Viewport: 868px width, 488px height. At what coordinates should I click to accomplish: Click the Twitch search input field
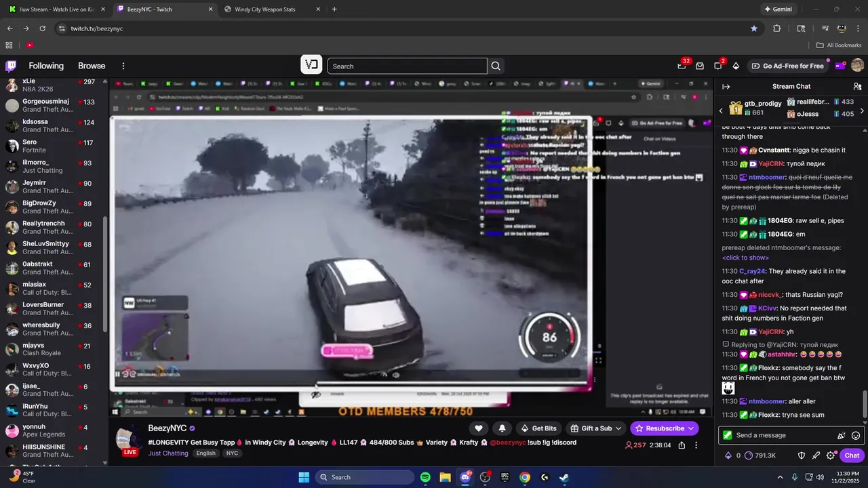click(x=407, y=66)
